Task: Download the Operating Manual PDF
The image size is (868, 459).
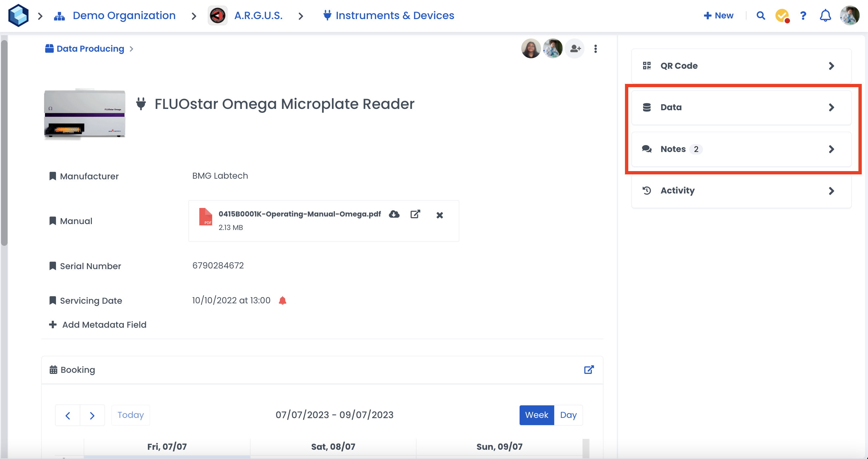Action: 394,214
